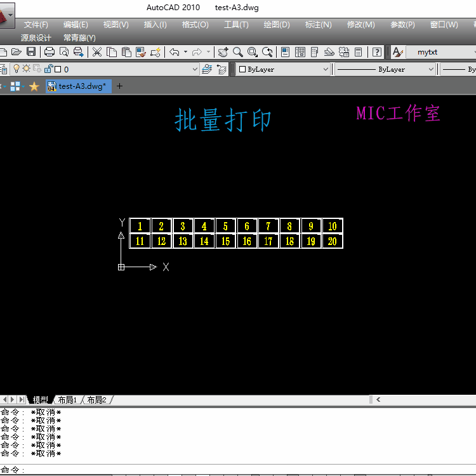Click layout tabs scroll-to-end arrow
476x476 pixels.
coord(22,399)
